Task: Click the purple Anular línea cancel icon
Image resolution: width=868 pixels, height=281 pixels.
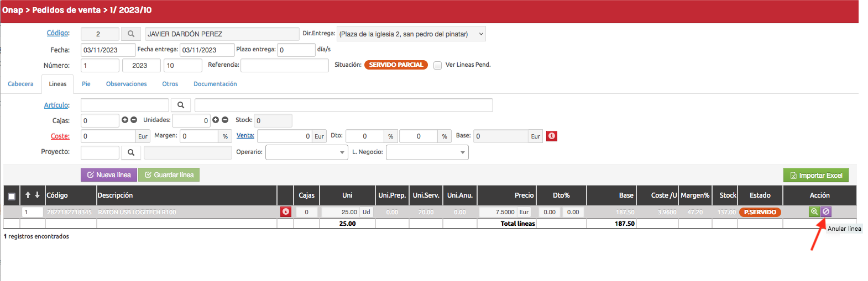Action: tap(826, 211)
